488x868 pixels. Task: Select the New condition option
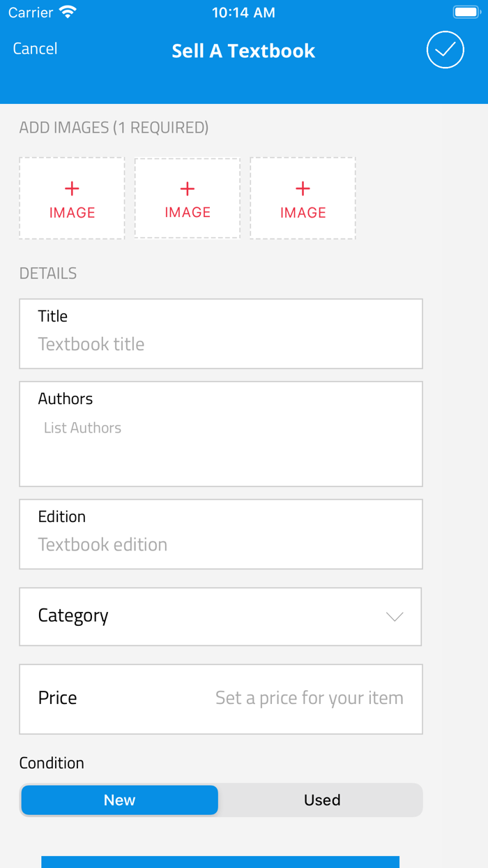119,800
